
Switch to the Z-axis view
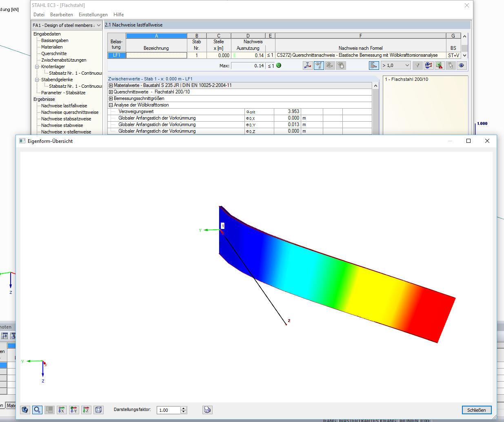[x=86, y=410]
